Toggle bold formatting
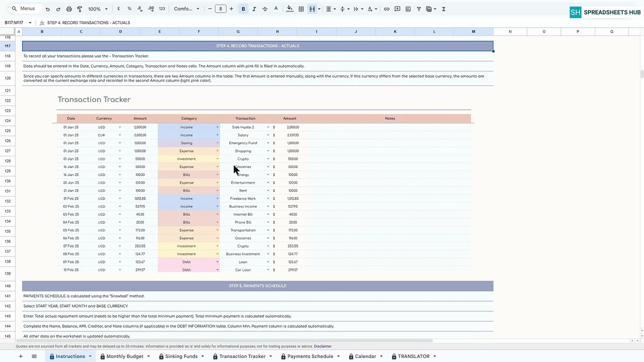Viewport: 644px width, 362px height. (x=244, y=9)
